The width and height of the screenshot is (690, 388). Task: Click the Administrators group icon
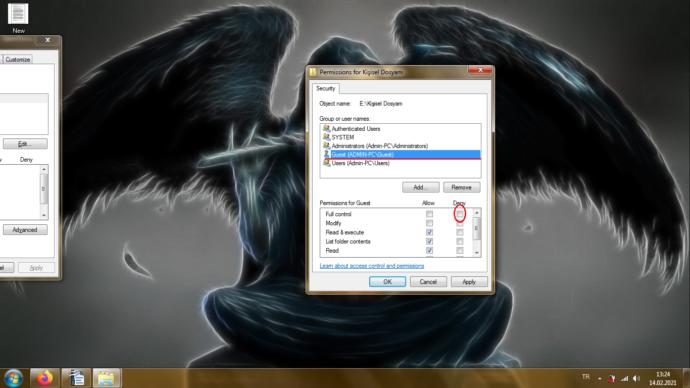[326, 146]
